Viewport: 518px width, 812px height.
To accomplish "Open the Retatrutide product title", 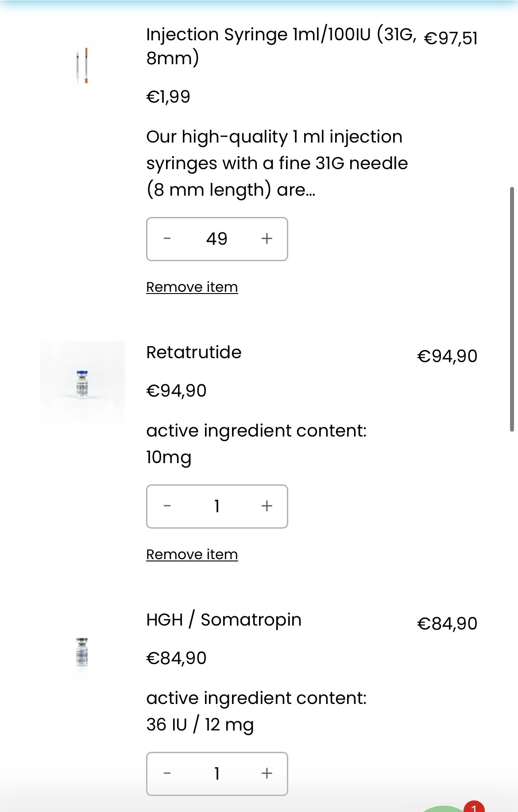I will [x=194, y=352].
